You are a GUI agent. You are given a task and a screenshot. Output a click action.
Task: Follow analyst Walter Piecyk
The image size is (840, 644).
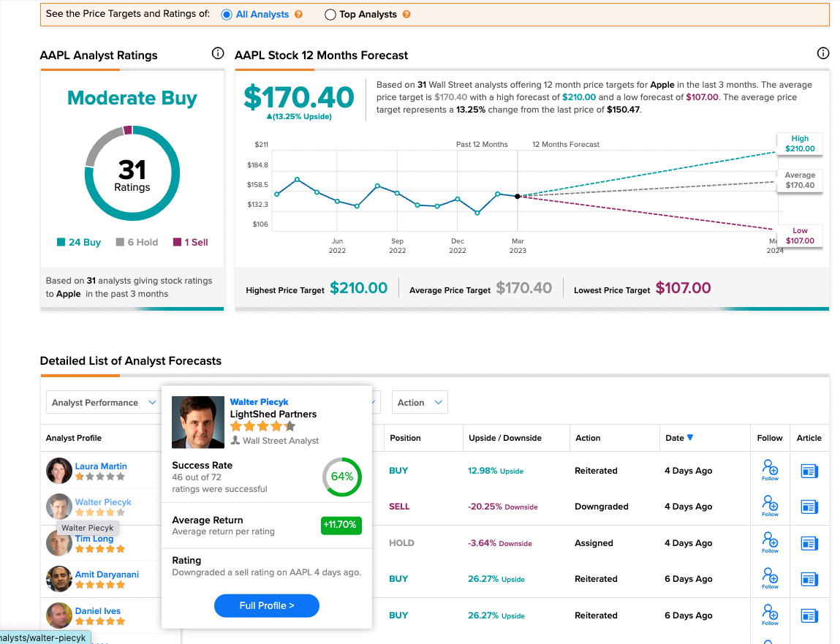click(x=770, y=507)
